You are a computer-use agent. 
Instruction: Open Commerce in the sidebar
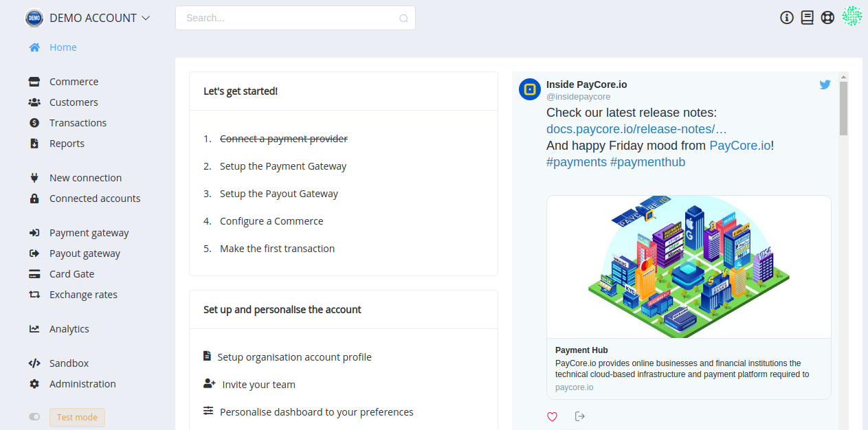tap(74, 82)
